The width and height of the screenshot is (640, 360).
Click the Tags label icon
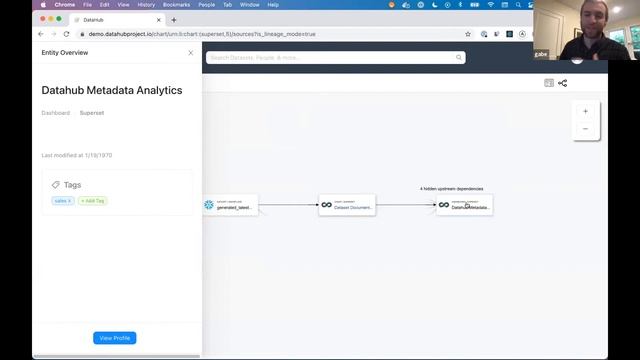(x=56, y=185)
